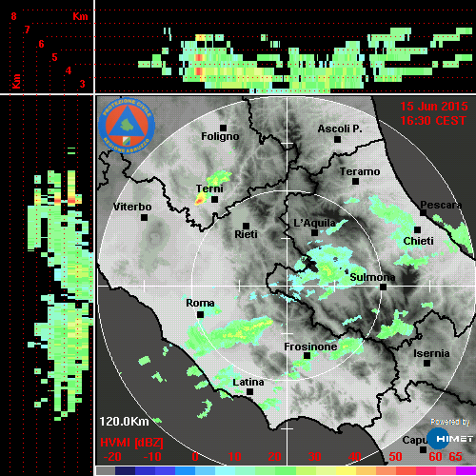Click the HVMI [dBZ] legend title
The image size is (476, 476).
pyautogui.click(x=131, y=443)
